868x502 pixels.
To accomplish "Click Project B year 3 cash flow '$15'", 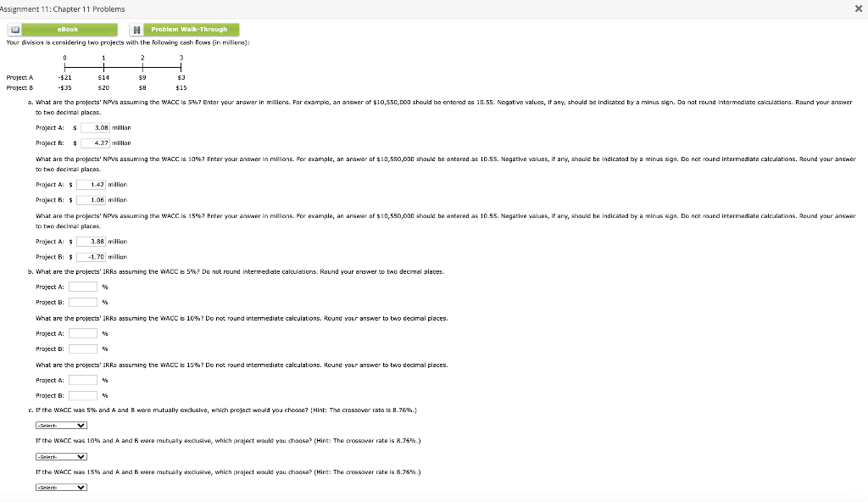I will click(x=181, y=87).
